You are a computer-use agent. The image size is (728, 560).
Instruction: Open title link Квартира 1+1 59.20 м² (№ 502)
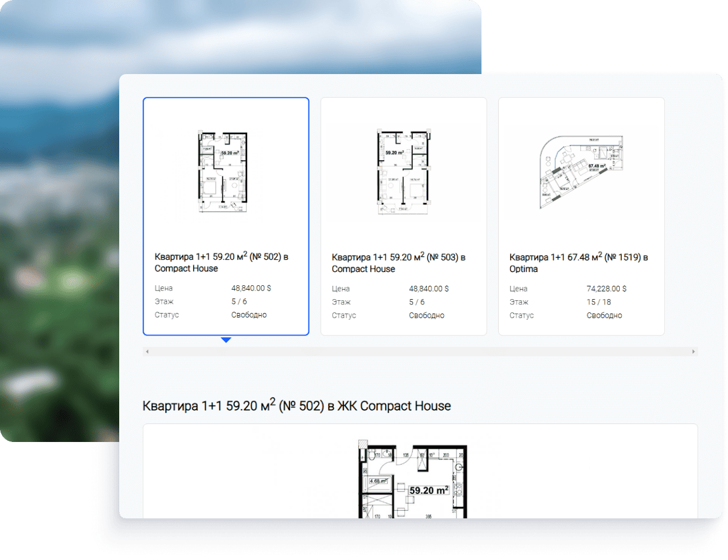pyautogui.click(x=221, y=262)
